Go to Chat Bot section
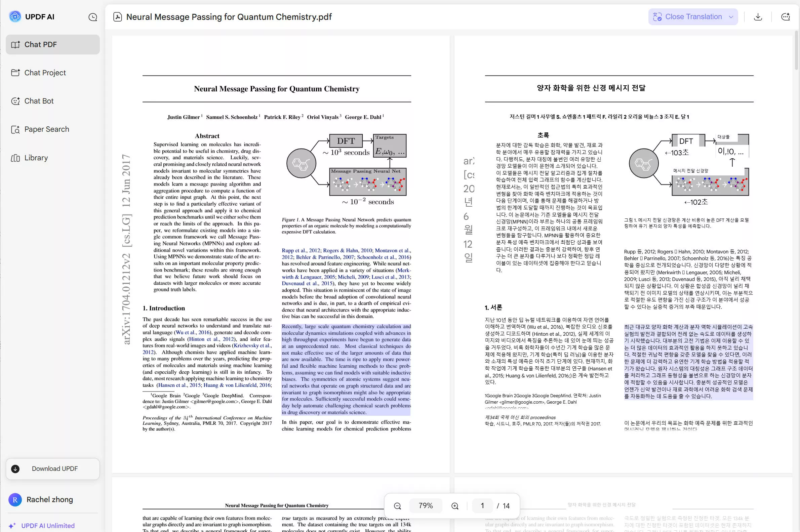Image resolution: width=800 pixels, height=532 pixels. (52, 101)
